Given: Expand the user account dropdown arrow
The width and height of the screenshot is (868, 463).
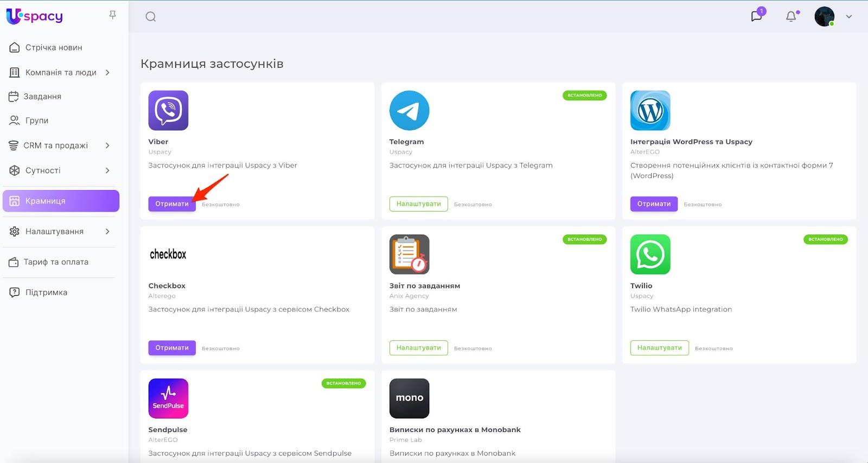Looking at the screenshot, I should coord(849,17).
